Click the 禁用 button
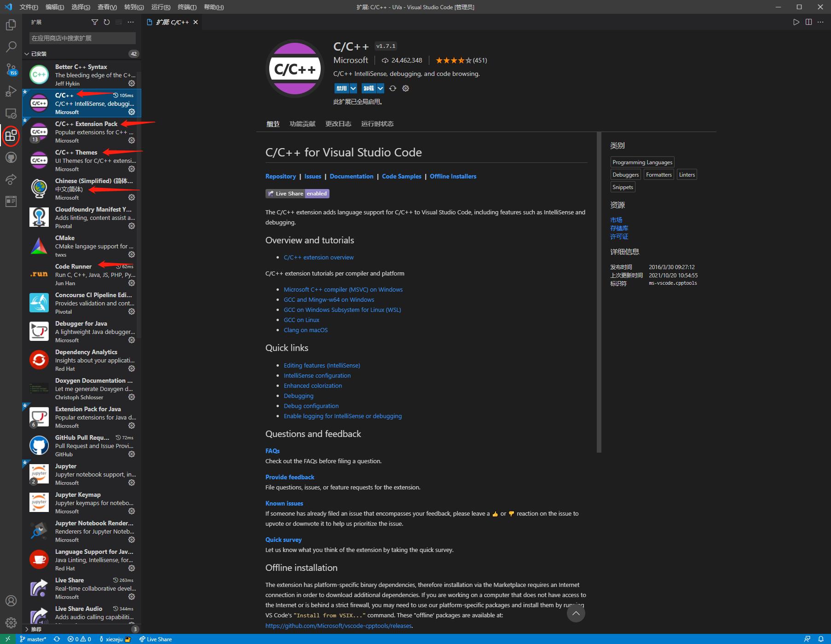 pyautogui.click(x=341, y=88)
